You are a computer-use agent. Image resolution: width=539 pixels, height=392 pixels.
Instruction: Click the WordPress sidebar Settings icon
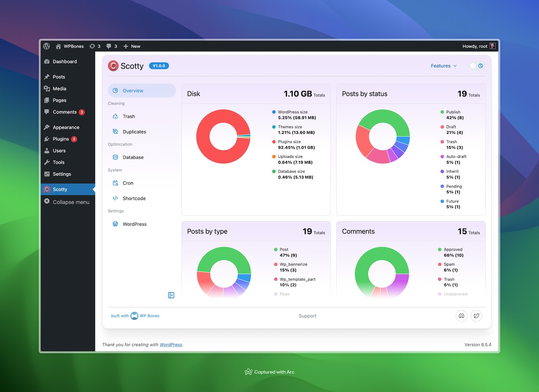pyautogui.click(x=47, y=174)
